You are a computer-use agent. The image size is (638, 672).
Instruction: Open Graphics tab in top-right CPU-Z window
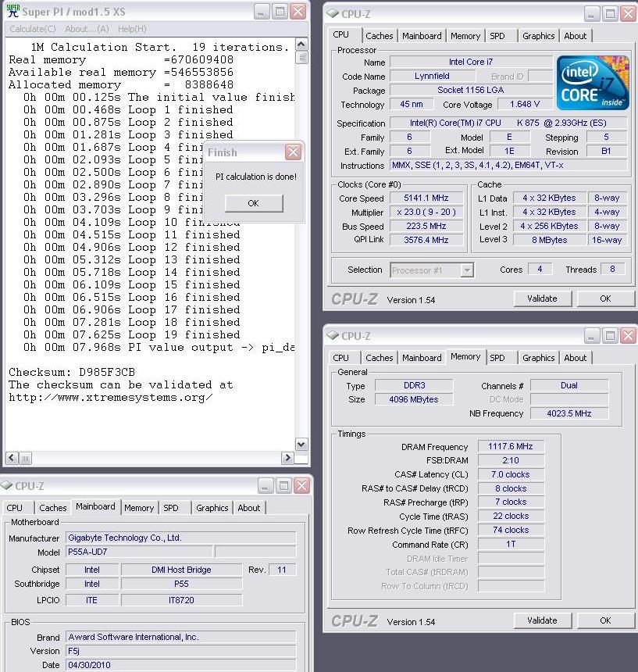coord(538,36)
